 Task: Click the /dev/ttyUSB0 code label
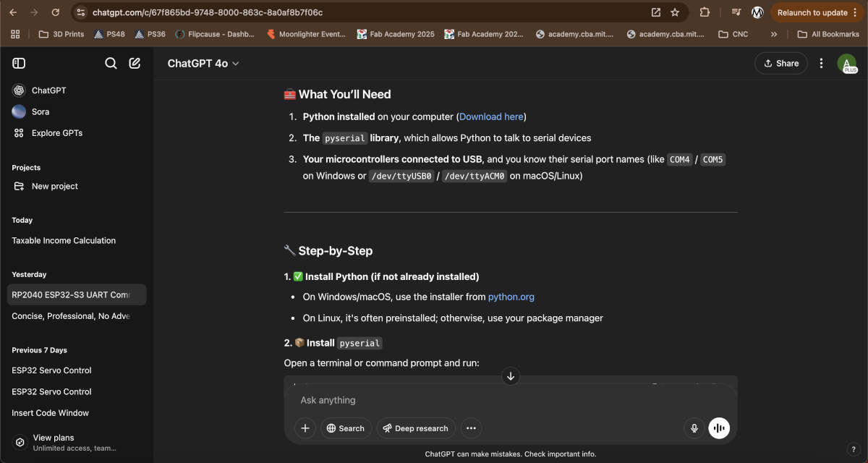pos(401,176)
